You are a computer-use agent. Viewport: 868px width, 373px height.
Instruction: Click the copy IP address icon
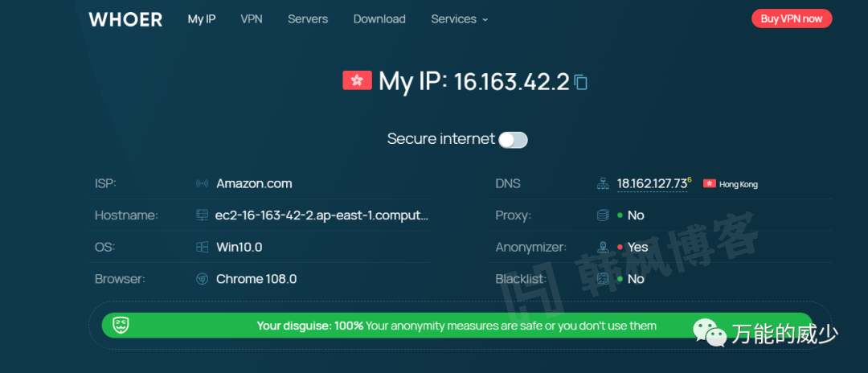coord(581,82)
